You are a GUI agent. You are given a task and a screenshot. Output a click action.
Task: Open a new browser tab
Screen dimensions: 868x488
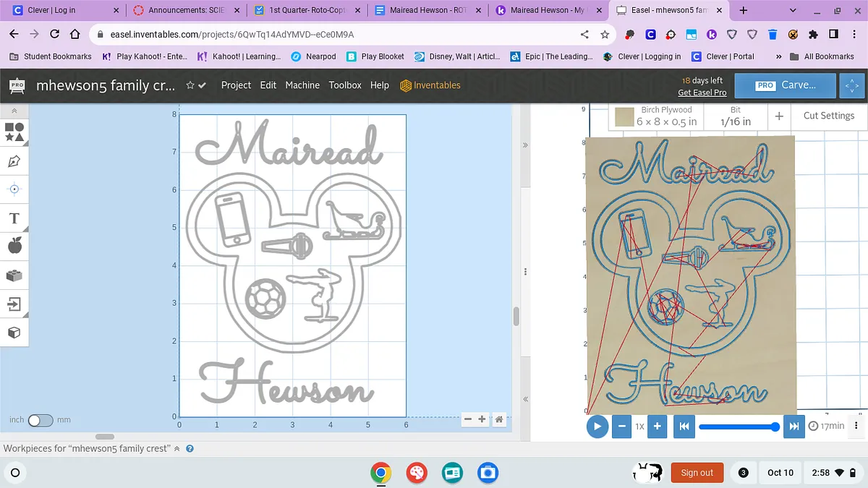point(744,10)
